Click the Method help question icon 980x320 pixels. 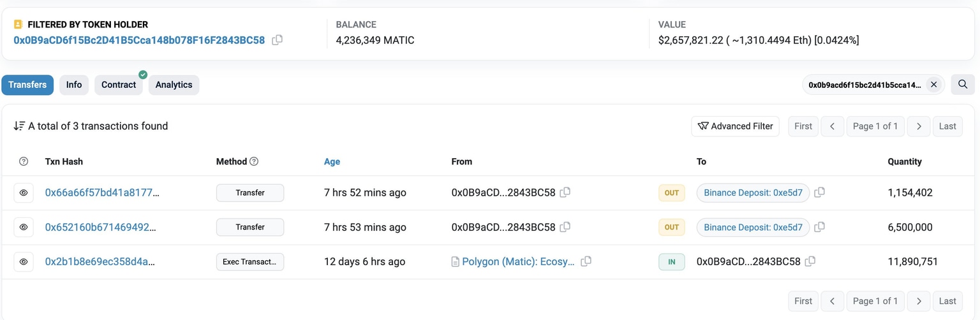(x=254, y=161)
